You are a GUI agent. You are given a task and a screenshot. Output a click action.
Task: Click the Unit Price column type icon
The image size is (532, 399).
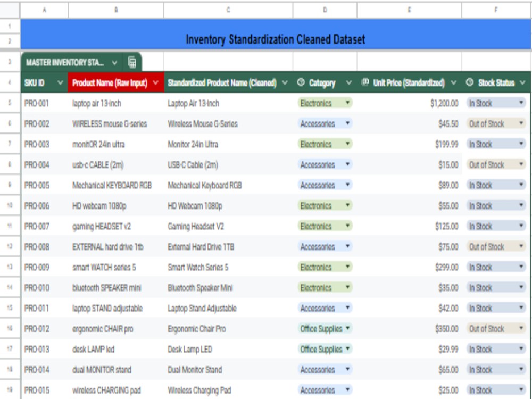pyautogui.click(x=365, y=82)
